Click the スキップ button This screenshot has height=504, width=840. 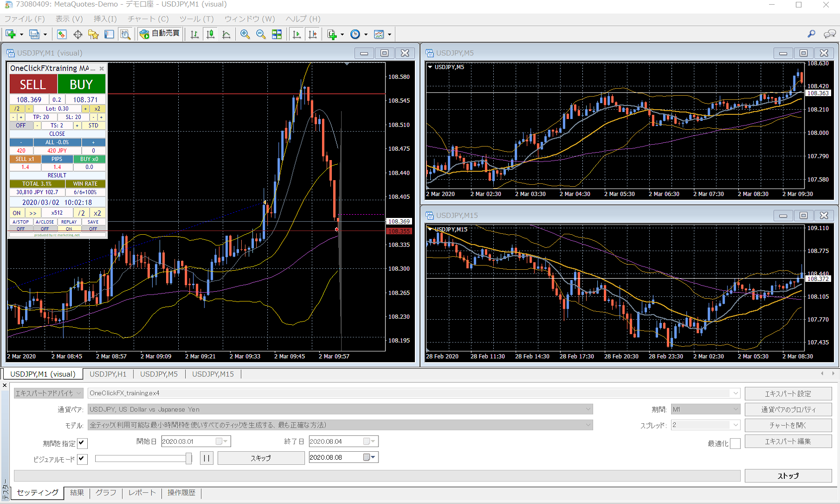[261, 458]
